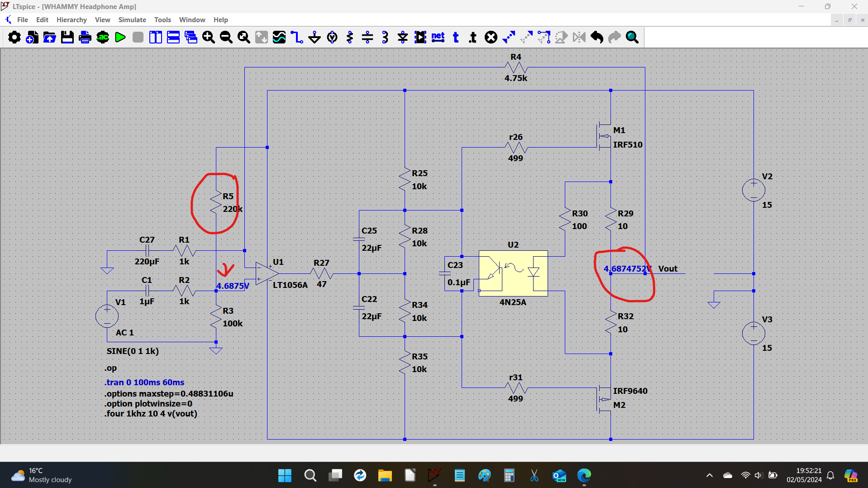Open the Windows Start menu
This screenshot has height=488, width=868.
[285, 475]
